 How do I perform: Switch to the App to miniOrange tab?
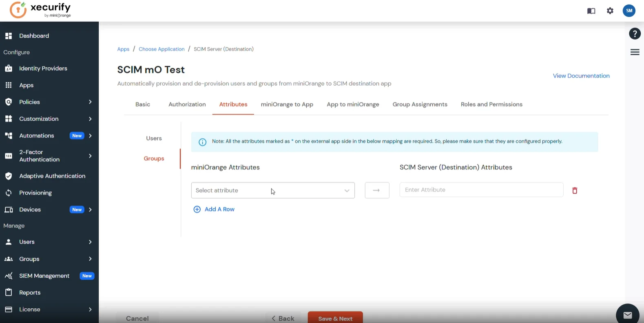click(353, 104)
